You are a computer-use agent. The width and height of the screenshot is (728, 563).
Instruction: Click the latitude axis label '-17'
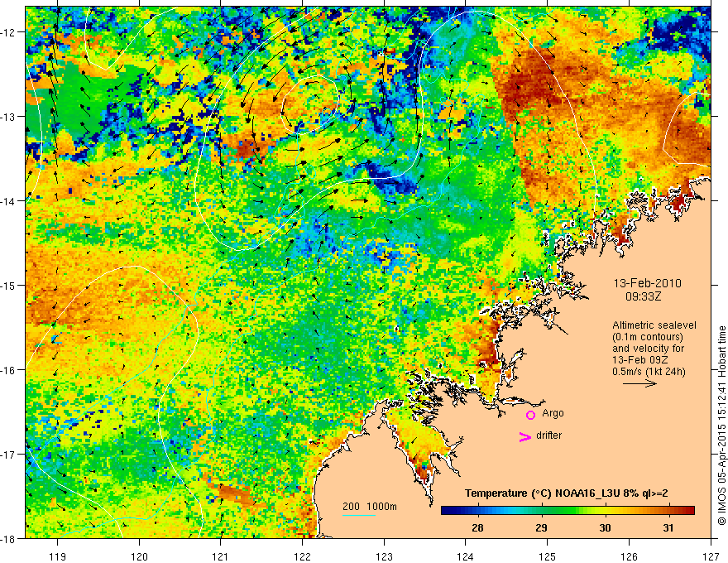pyautogui.click(x=9, y=455)
